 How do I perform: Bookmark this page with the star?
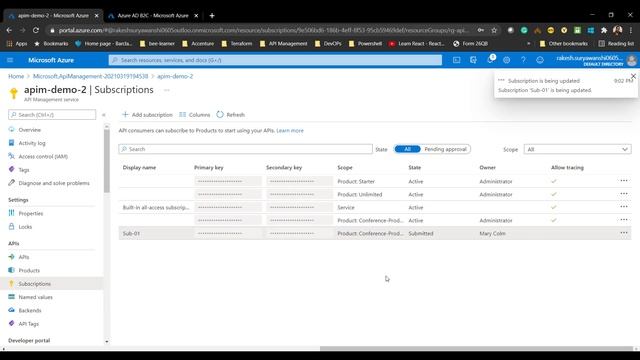(494, 30)
